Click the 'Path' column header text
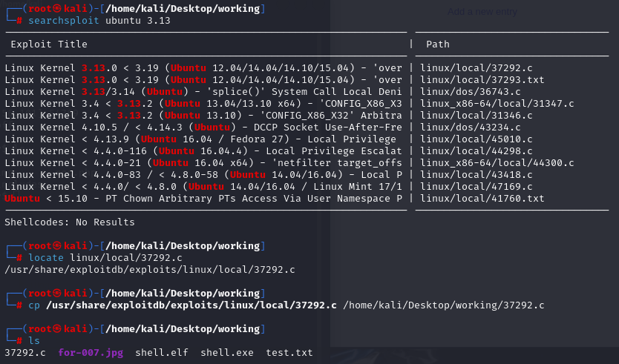 coord(438,44)
